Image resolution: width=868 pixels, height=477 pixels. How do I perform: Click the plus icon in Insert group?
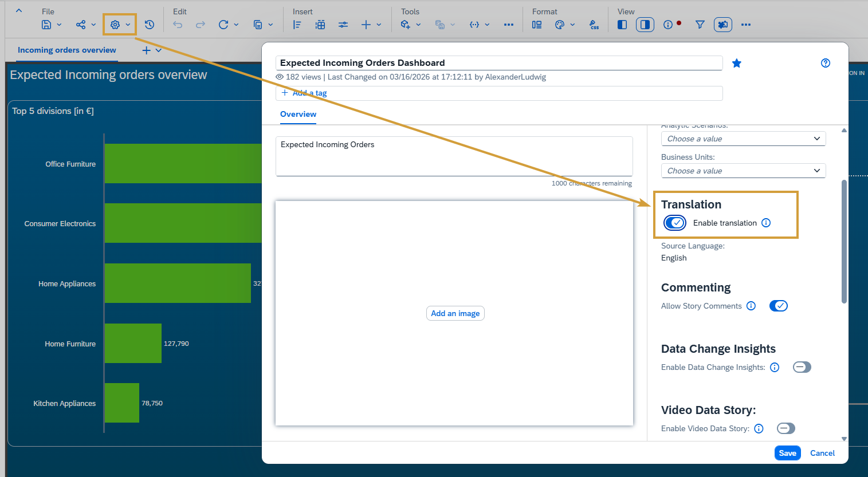coord(366,25)
